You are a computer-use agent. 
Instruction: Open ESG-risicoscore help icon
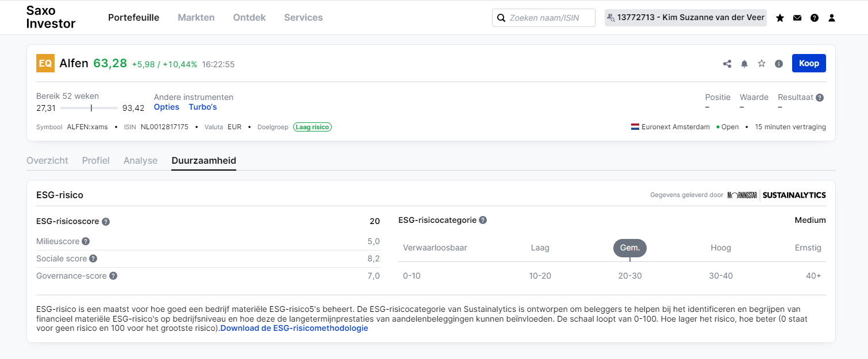click(106, 222)
